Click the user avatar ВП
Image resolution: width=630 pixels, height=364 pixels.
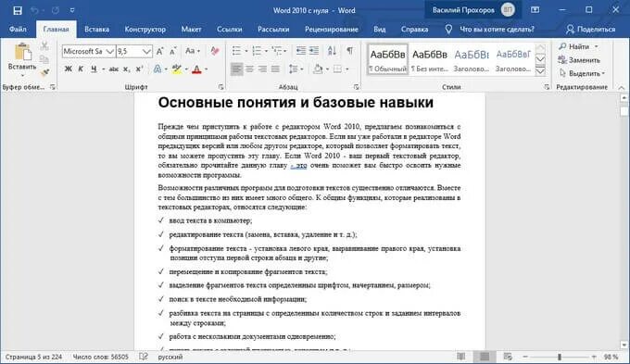(x=508, y=10)
